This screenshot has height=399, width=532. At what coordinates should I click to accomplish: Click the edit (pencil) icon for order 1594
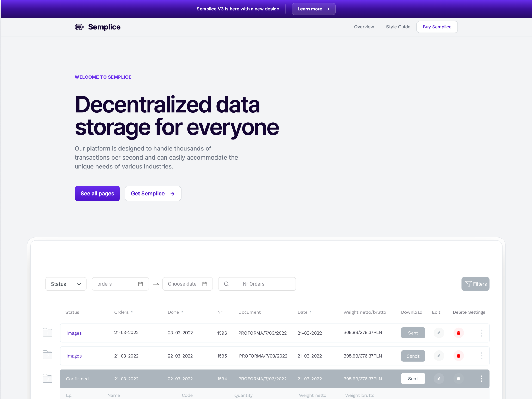pos(438,378)
